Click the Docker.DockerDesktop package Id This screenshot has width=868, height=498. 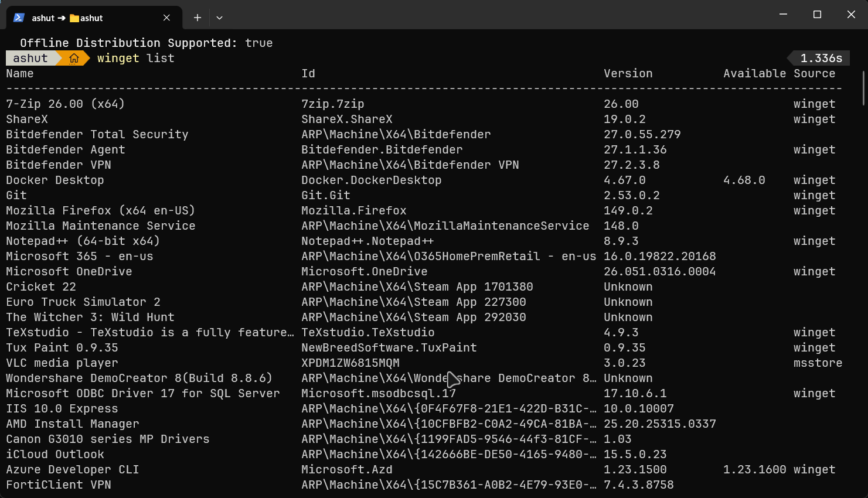tap(371, 180)
